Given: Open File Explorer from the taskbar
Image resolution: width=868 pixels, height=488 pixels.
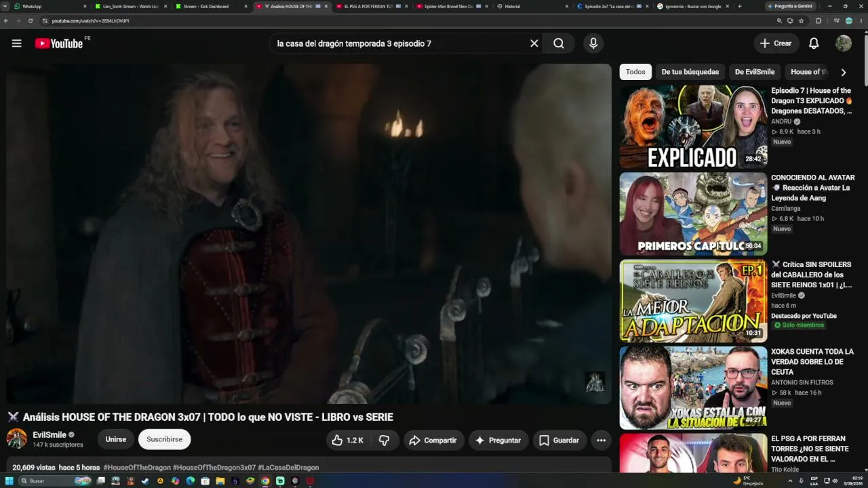Looking at the screenshot, I should (220, 481).
